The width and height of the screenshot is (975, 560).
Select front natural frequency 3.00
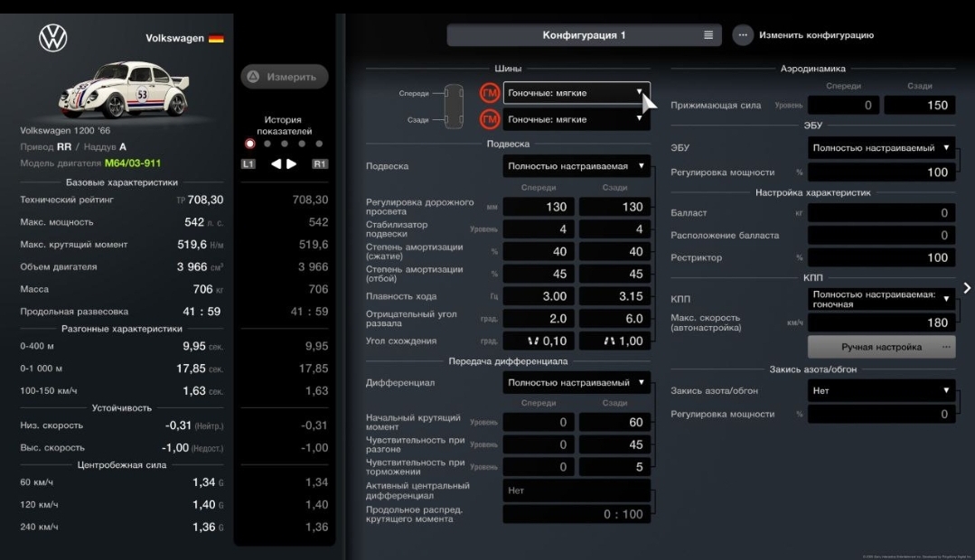click(x=539, y=296)
